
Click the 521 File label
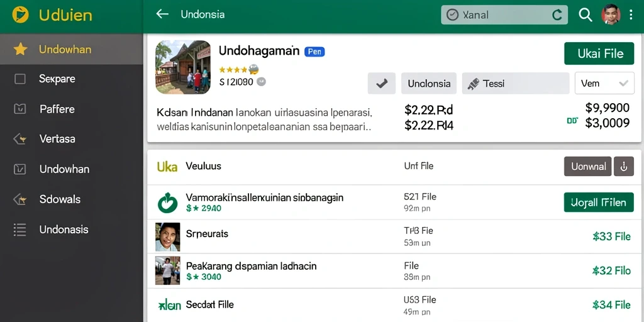point(420,197)
